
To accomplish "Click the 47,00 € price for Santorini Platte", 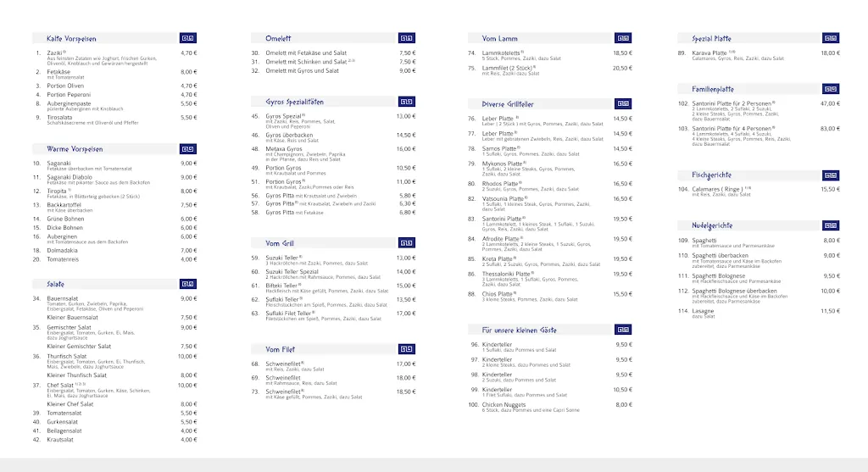I will pos(829,103).
